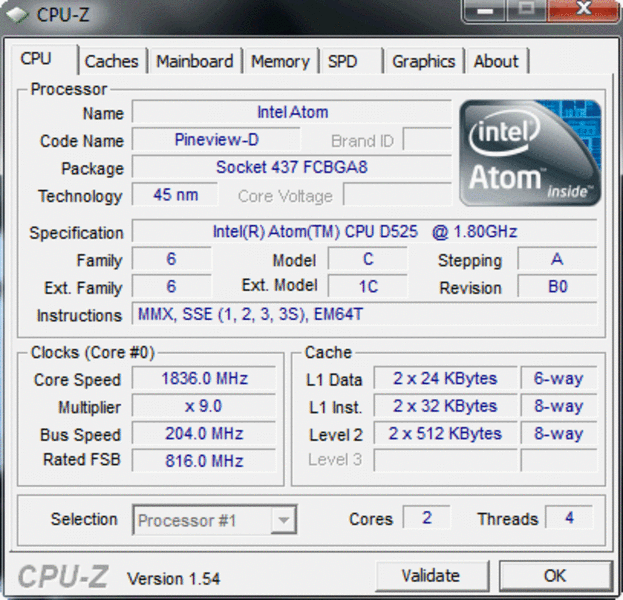Viewport: 623px width, 600px height.
Task: Click the Stepping value A
Action: [557, 259]
